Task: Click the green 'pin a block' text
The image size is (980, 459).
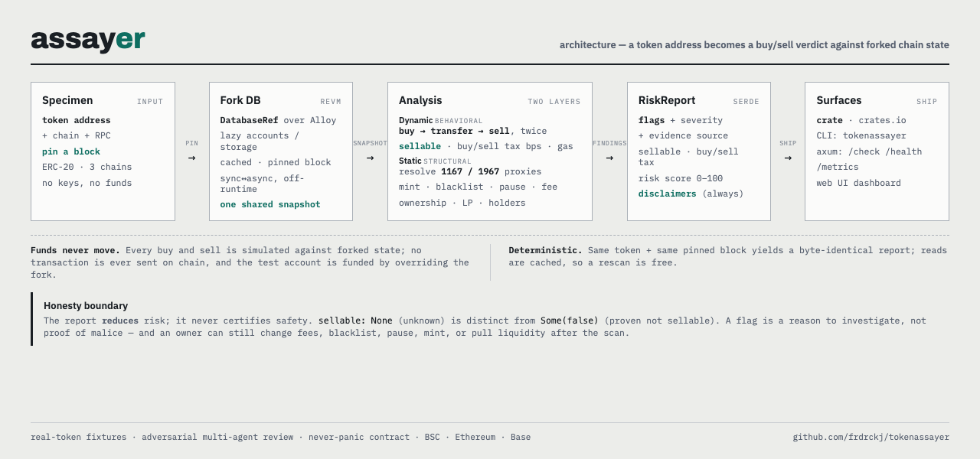Action: (71, 151)
